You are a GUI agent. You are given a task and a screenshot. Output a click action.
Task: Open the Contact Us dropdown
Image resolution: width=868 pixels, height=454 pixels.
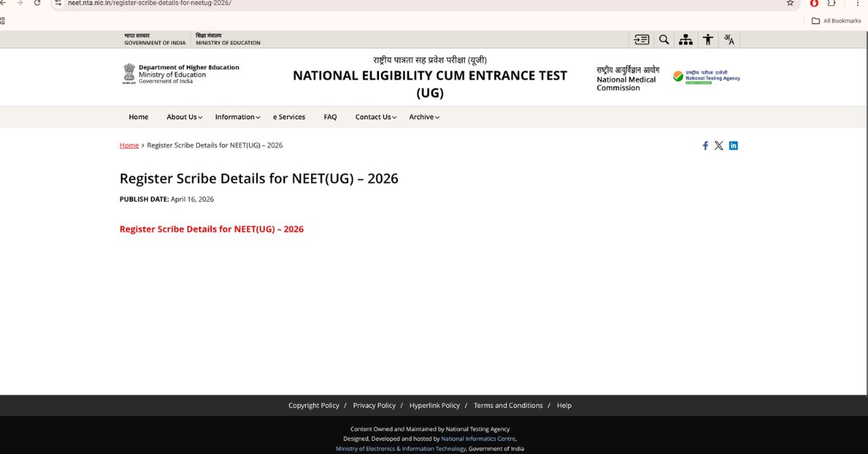[375, 116]
